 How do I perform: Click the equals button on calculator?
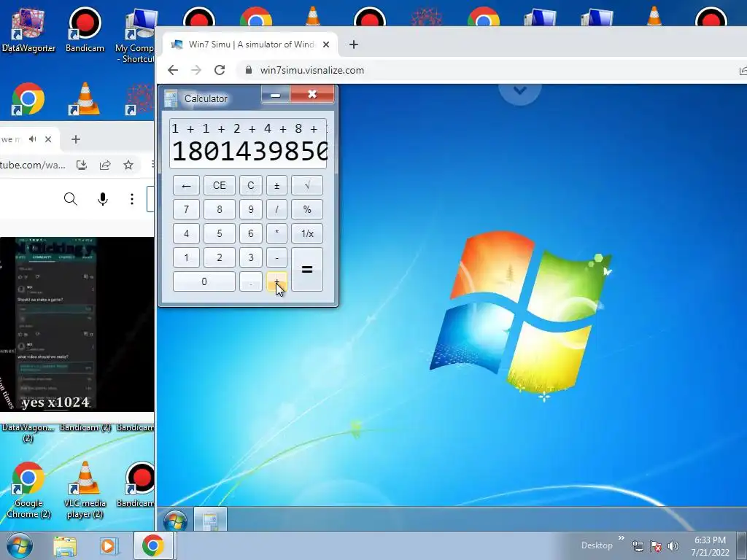point(307,270)
